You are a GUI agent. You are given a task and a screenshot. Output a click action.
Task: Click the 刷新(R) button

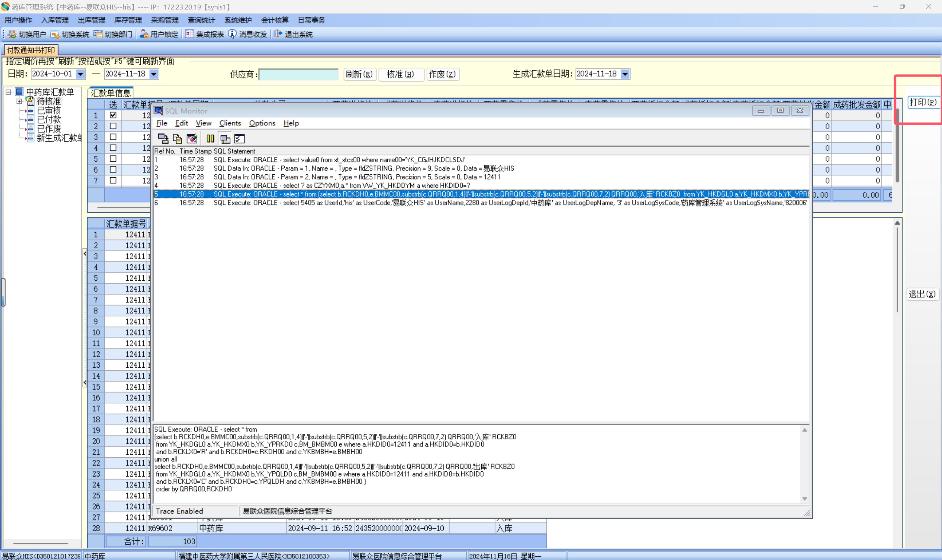click(359, 74)
